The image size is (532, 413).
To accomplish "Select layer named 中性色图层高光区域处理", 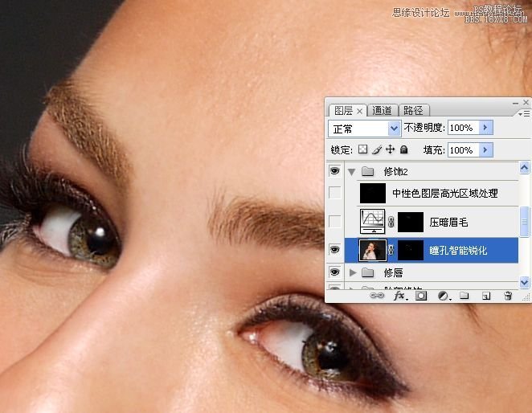I will tap(444, 194).
